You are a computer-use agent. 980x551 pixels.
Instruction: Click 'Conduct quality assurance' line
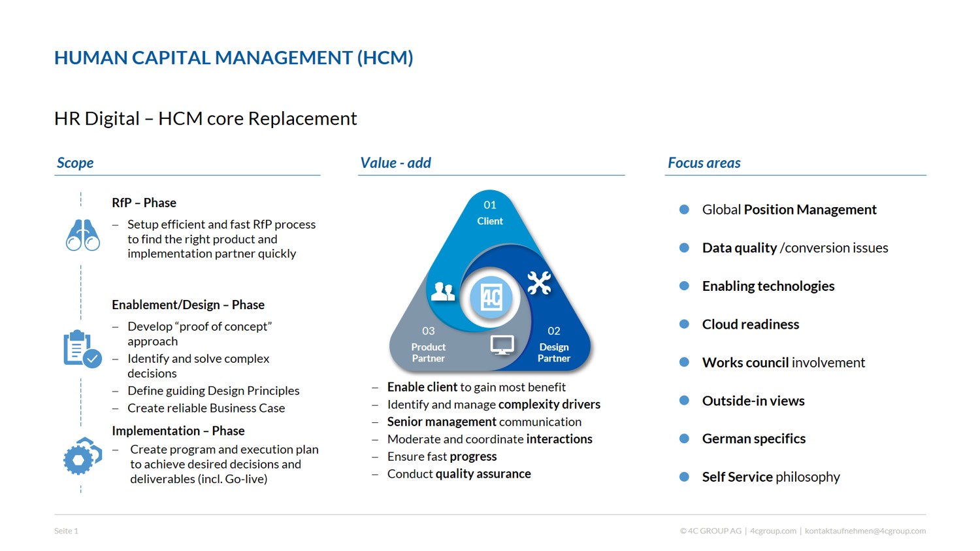click(459, 474)
